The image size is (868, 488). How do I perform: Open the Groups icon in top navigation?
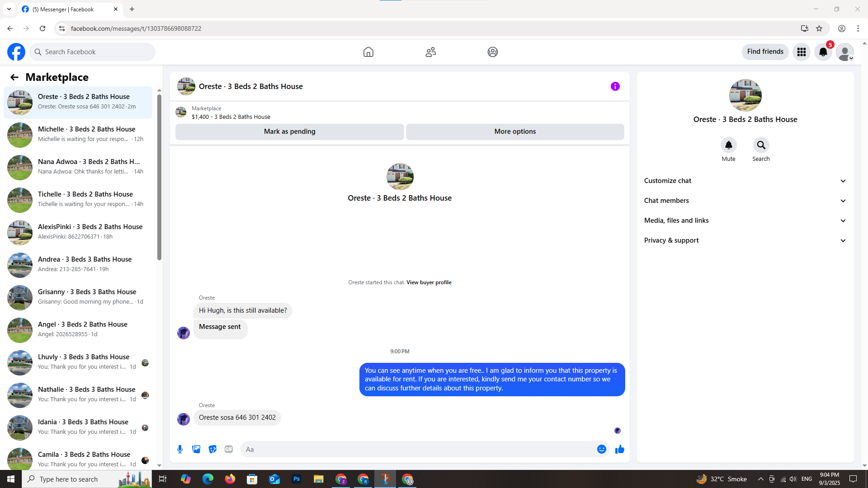click(493, 52)
